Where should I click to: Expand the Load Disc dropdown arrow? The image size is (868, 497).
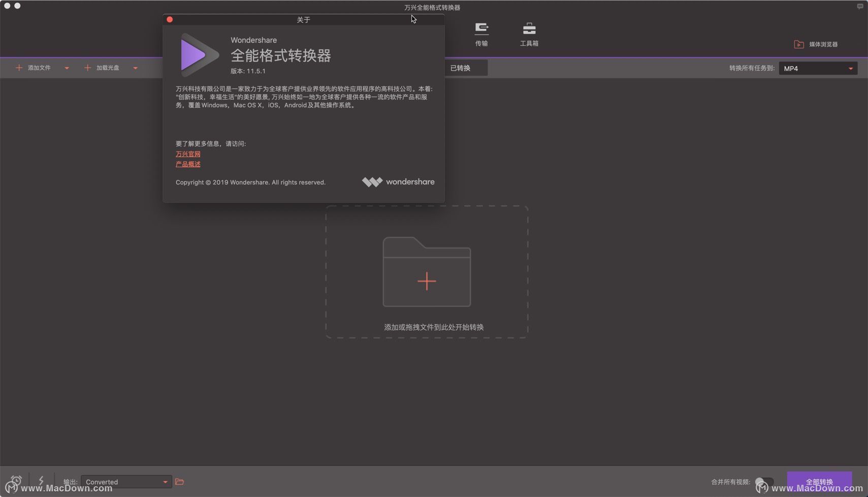(x=135, y=68)
